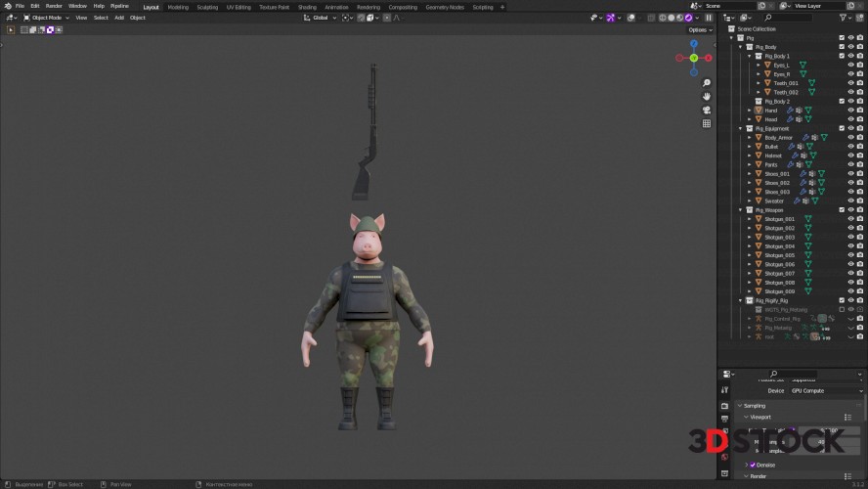
Task: Click new scene icon beside Scene
Action: click(761, 6)
